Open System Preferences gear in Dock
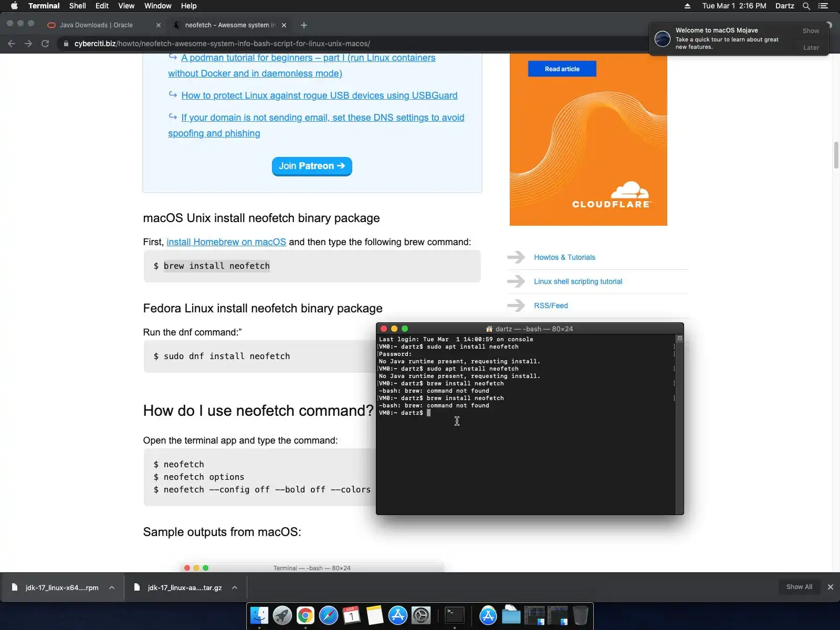 421,615
